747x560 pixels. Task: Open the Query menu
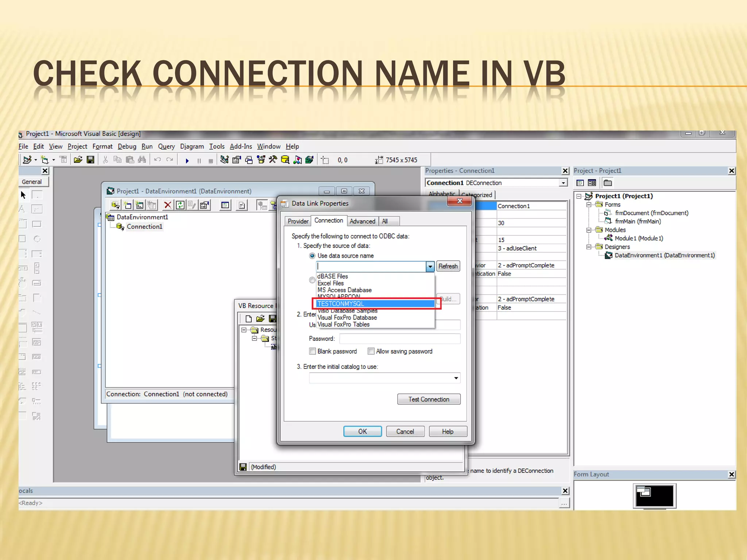click(x=166, y=147)
